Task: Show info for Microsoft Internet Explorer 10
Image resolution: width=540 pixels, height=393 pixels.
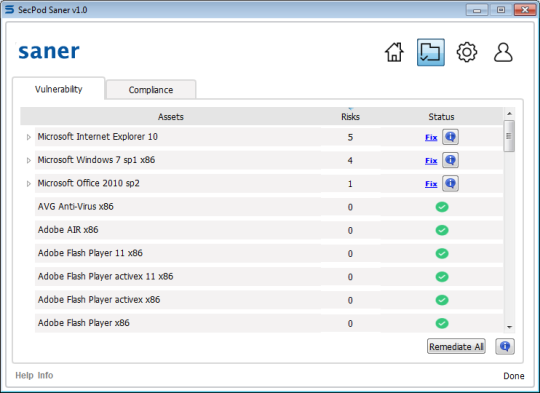Action: (450, 137)
